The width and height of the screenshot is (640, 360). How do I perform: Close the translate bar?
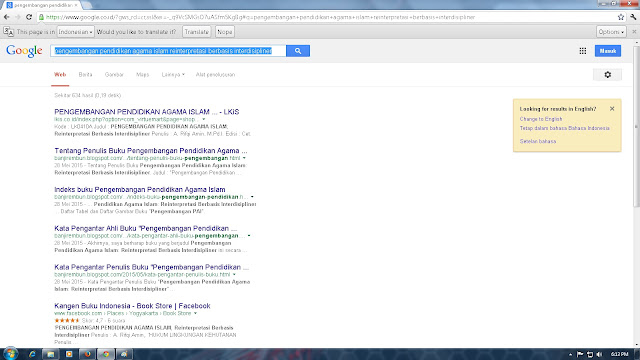[x=634, y=32]
